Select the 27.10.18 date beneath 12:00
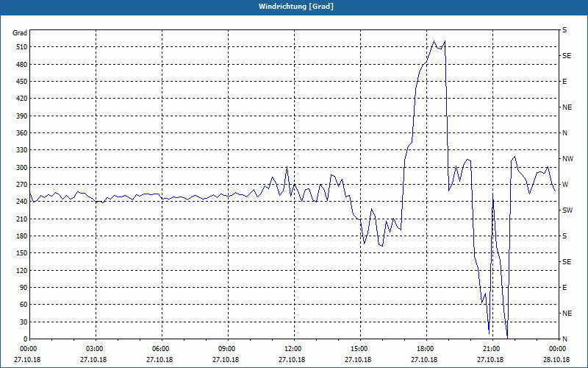588x368 pixels. pyautogui.click(x=291, y=360)
